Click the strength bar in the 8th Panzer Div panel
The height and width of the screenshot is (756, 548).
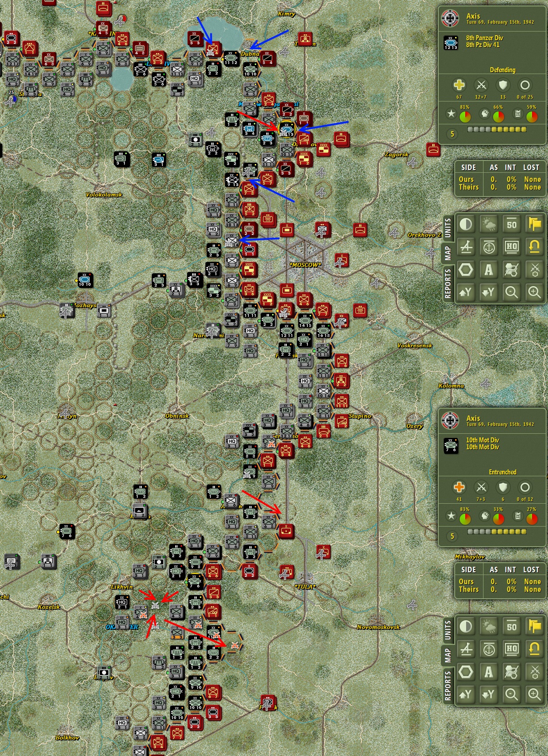497,129
